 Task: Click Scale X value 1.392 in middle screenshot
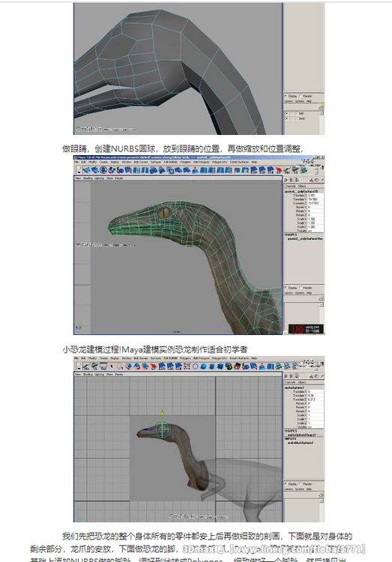pos(316,219)
